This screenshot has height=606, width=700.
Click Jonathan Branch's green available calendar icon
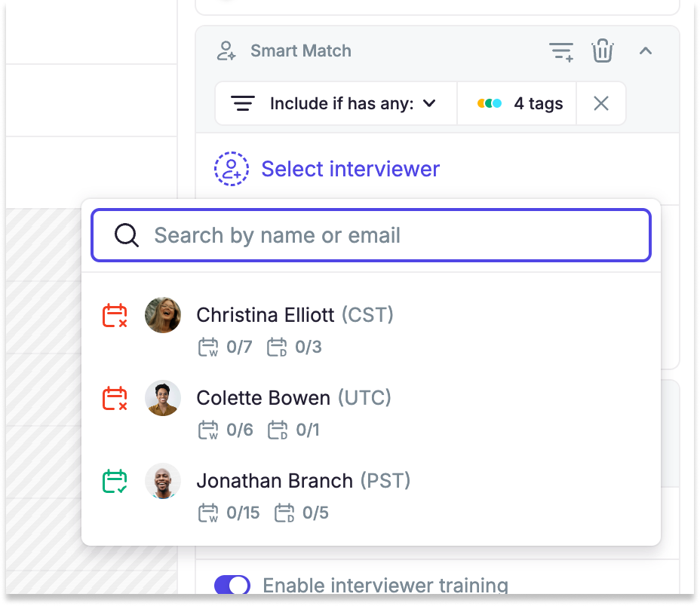(115, 481)
